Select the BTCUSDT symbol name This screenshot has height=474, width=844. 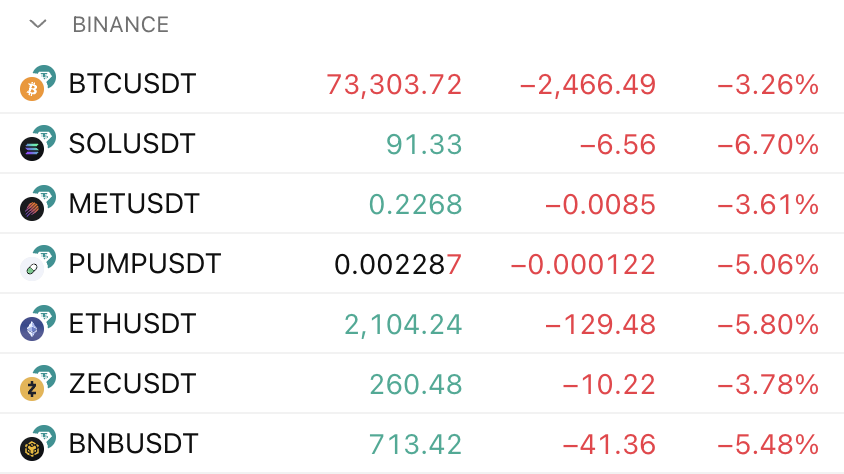point(132,84)
